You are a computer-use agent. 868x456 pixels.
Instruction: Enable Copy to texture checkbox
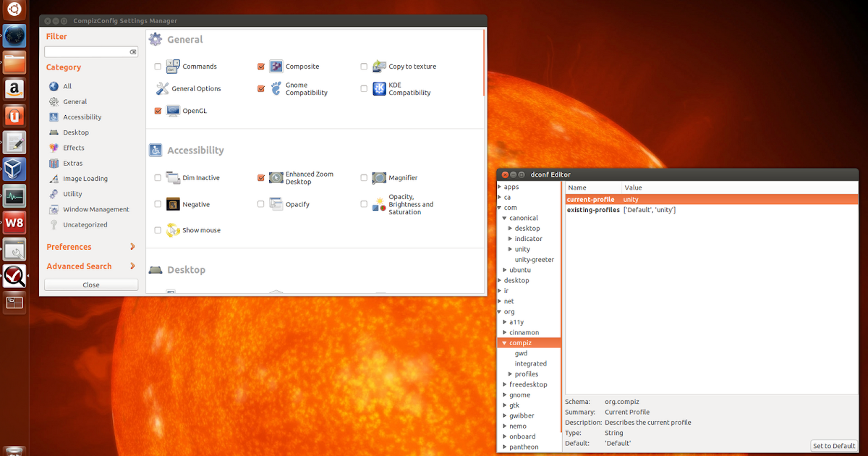tap(364, 67)
